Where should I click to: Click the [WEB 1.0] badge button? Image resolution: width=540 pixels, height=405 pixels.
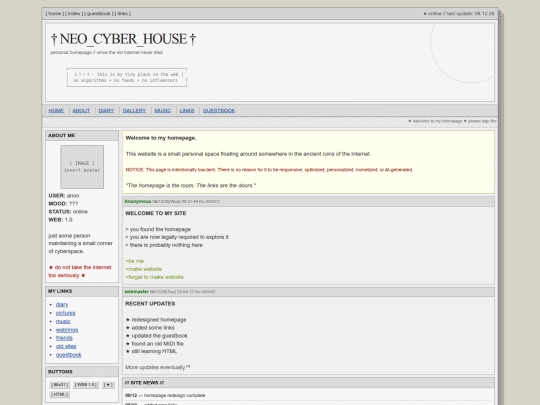coord(86,385)
